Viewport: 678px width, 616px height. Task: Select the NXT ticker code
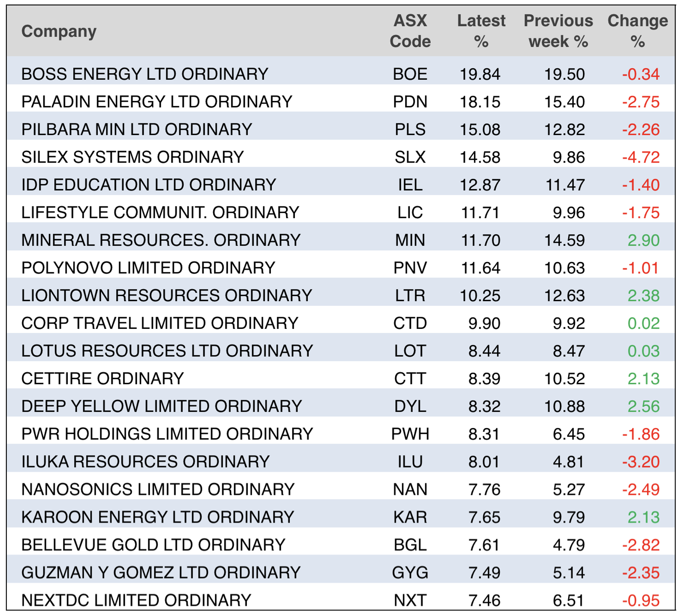(x=410, y=600)
